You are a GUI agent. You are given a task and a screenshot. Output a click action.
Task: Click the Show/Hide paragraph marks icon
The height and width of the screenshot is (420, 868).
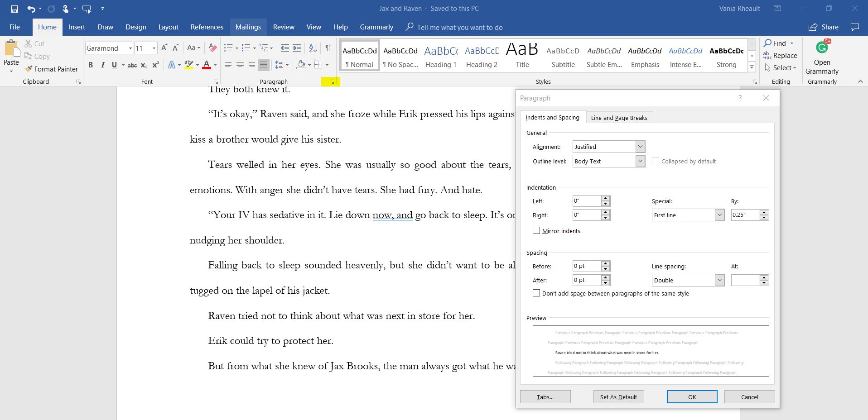[328, 48]
